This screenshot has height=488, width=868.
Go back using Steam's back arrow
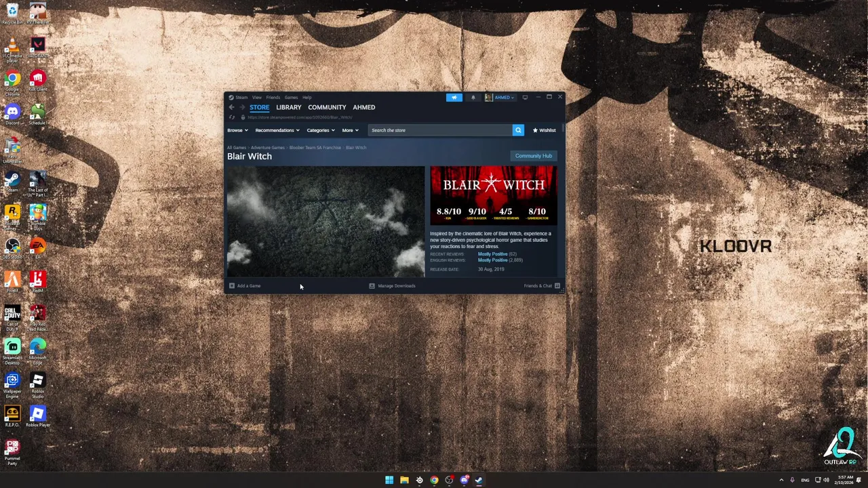point(231,107)
